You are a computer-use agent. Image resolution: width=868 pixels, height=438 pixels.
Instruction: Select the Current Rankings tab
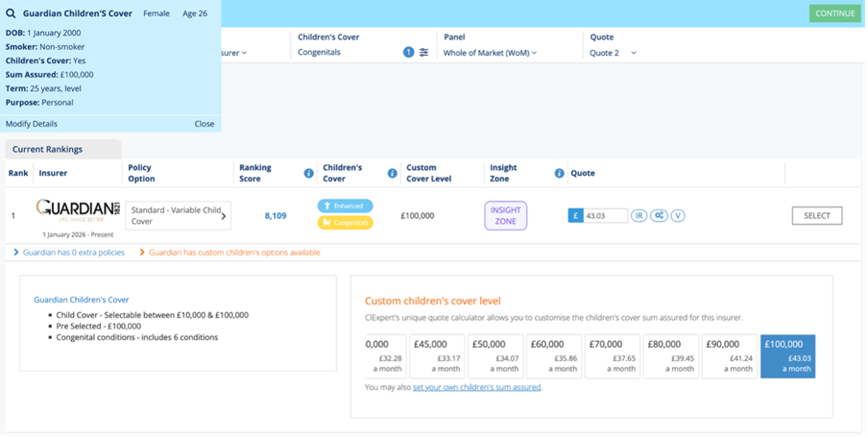63,150
